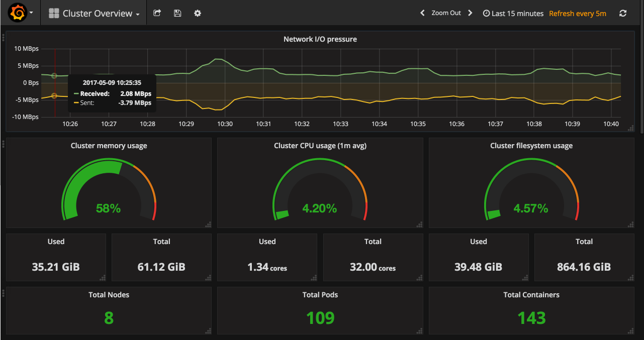Click the memory Used panel title
The width and height of the screenshot is (644, 340).
[56, 242]
